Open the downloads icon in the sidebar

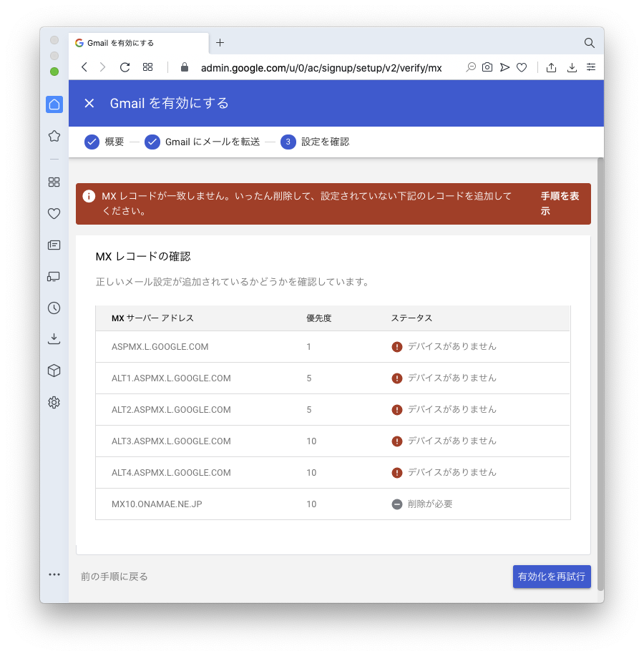(54, 339)
